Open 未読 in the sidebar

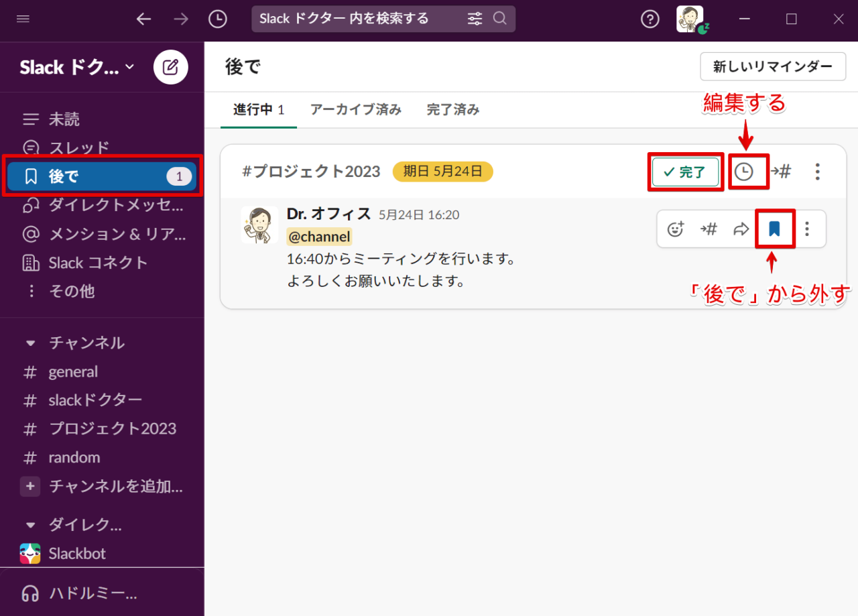[x=101, y=119]
